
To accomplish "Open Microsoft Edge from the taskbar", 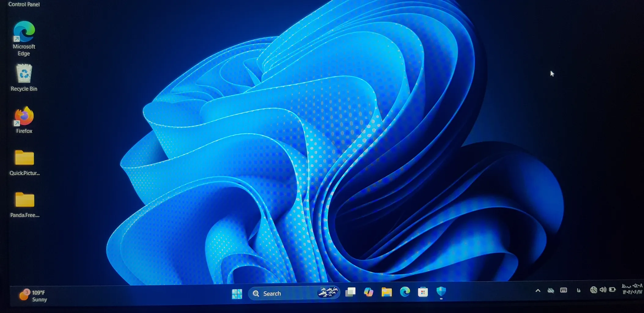I will pos(405,292).
